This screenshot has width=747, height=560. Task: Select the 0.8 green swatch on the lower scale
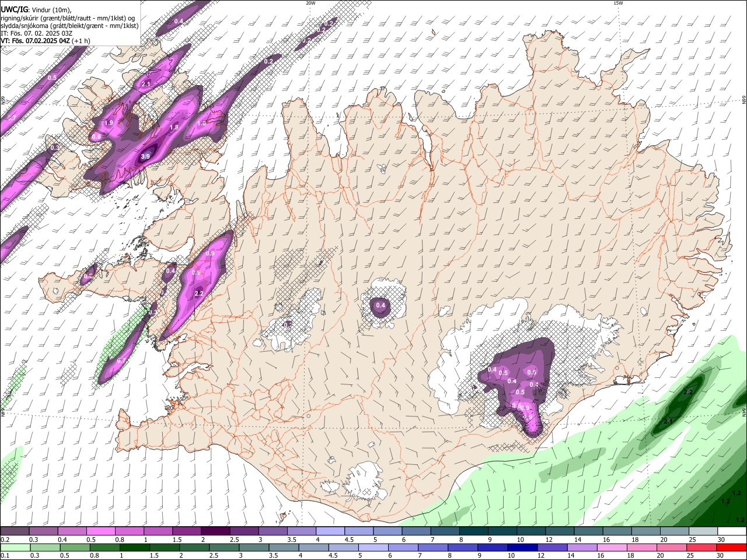coord(104,548)
